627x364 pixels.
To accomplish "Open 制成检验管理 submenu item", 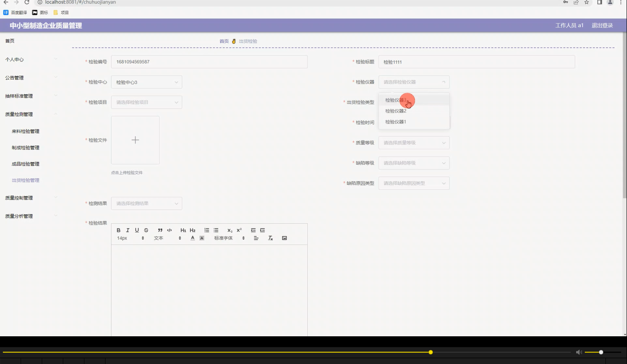I will 26,148.
